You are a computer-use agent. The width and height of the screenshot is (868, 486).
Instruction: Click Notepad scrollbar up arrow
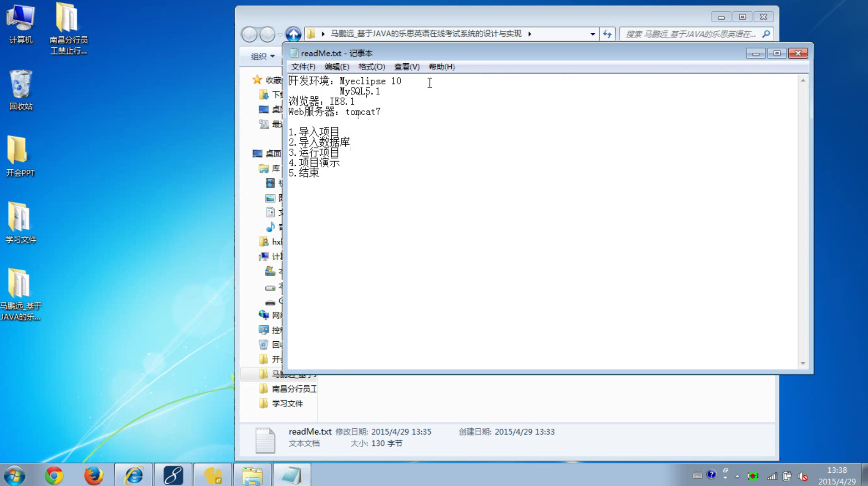coord(803,81)
